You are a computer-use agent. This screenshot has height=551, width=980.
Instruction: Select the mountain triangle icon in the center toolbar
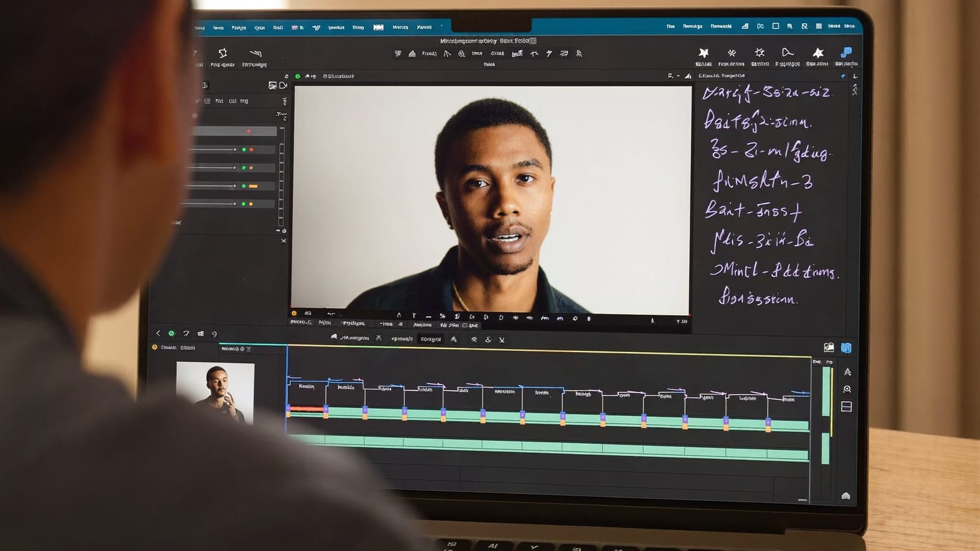412,54
